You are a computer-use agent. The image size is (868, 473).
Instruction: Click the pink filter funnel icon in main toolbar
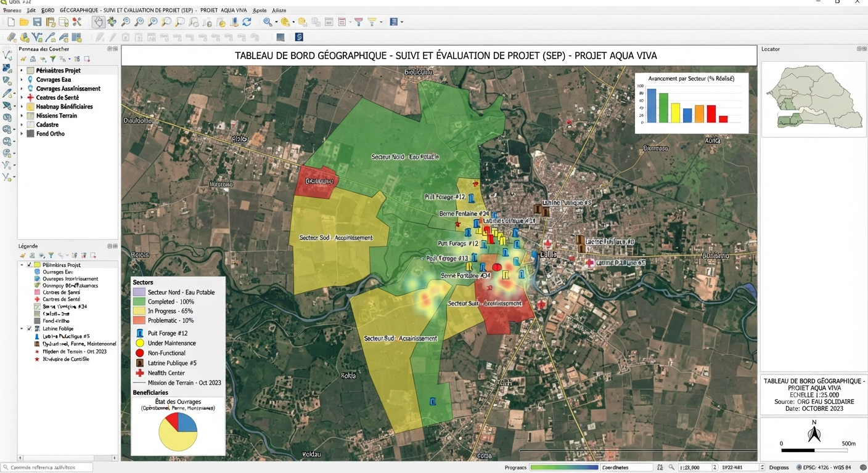tap(358, 22)
